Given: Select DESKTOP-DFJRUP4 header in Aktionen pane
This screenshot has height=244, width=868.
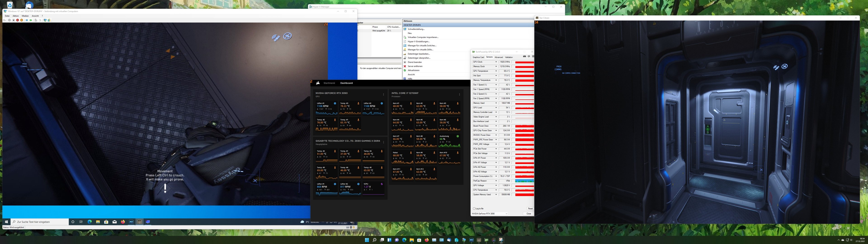Looking at the screenshot, I should 468,25.
